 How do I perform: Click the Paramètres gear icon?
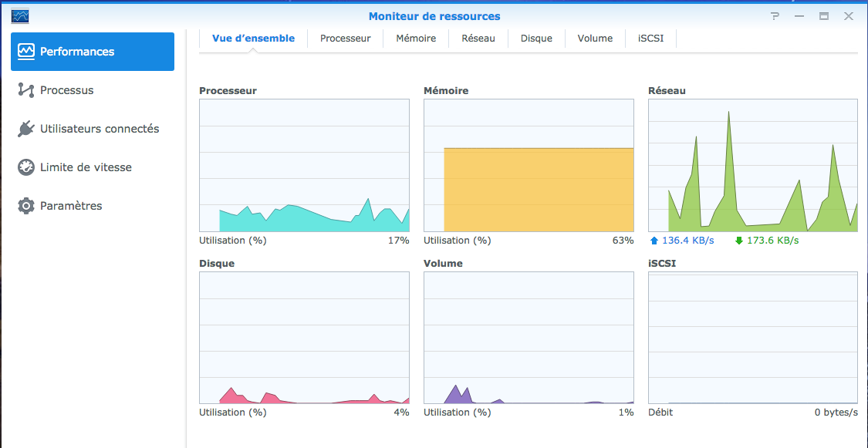coord(26,206)
